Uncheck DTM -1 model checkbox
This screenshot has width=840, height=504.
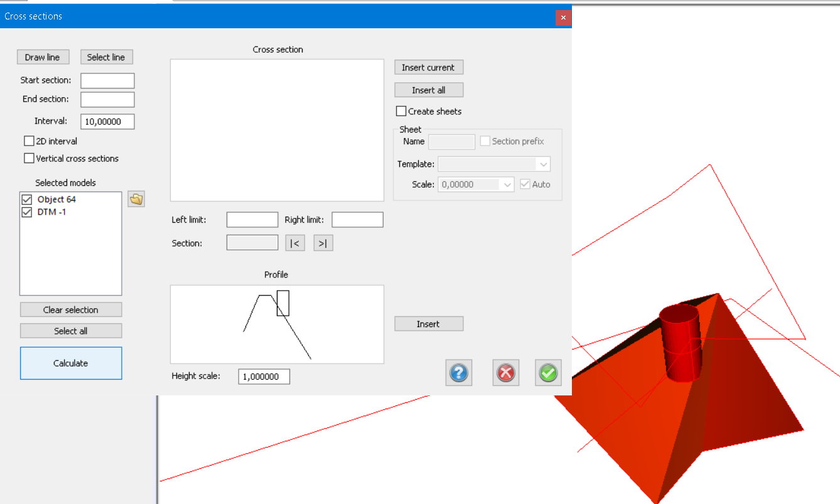[x=27, y=212]
